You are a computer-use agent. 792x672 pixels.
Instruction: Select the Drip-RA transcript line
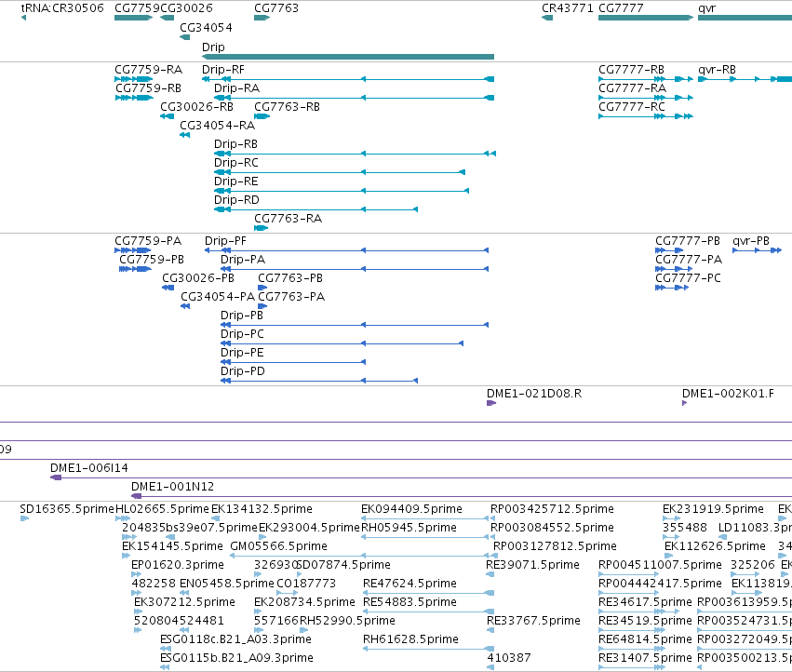[x=354, y=98]
